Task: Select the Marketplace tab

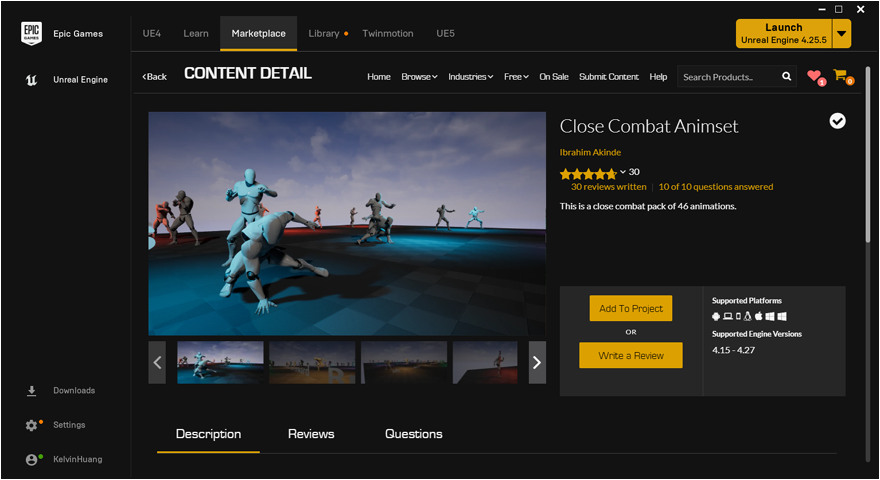Action: [259, 34]
